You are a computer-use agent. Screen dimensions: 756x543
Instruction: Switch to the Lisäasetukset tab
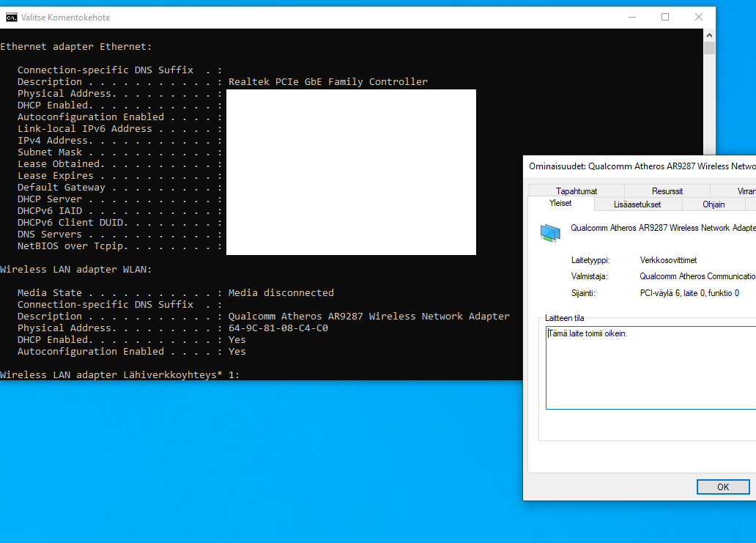[638, 204]
